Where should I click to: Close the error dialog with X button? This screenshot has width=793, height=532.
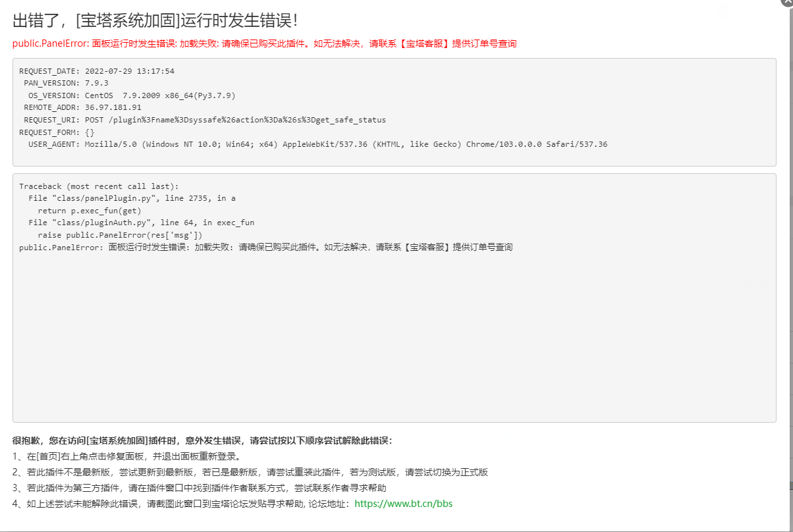coord(787,3)
